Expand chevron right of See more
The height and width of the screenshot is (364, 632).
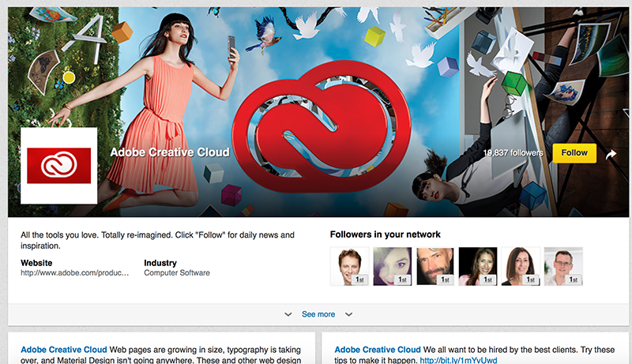tap(349, 314)
